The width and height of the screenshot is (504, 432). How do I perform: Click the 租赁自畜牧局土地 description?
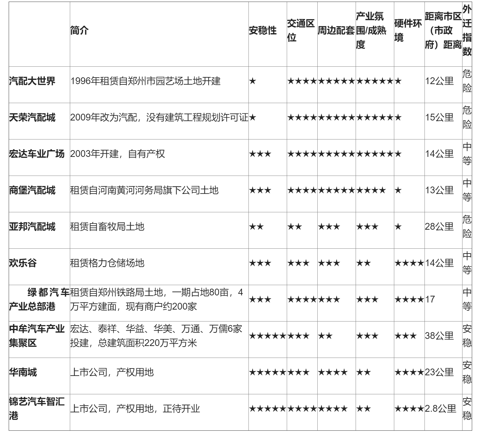107,227
